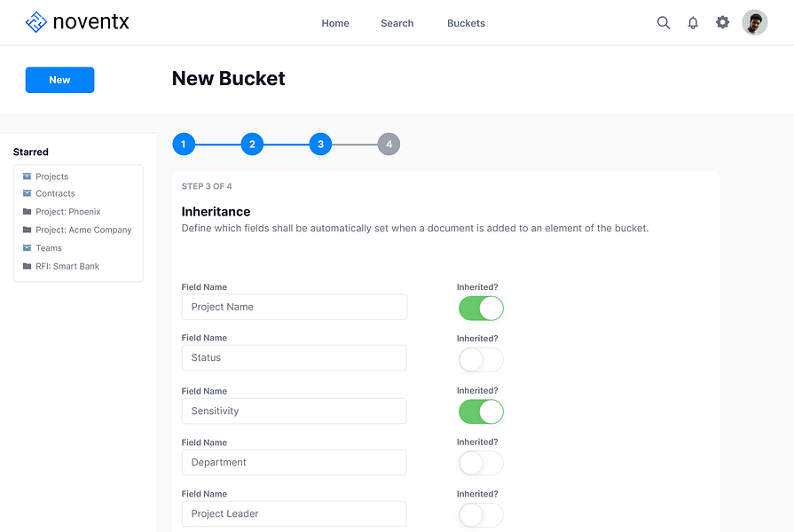The height and width of the screenshot is (532, 794).
Task: Click the STEP 3 OF 4 label
Action: point(207,186)
